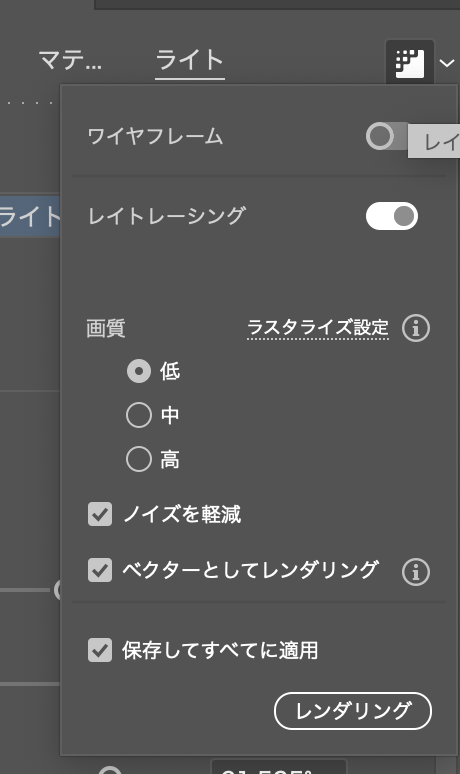The width and height of the screenshot is (460, 774).
Task: Toggle the ワイヤフレーム switch on
Action: (x=386, y=136)
